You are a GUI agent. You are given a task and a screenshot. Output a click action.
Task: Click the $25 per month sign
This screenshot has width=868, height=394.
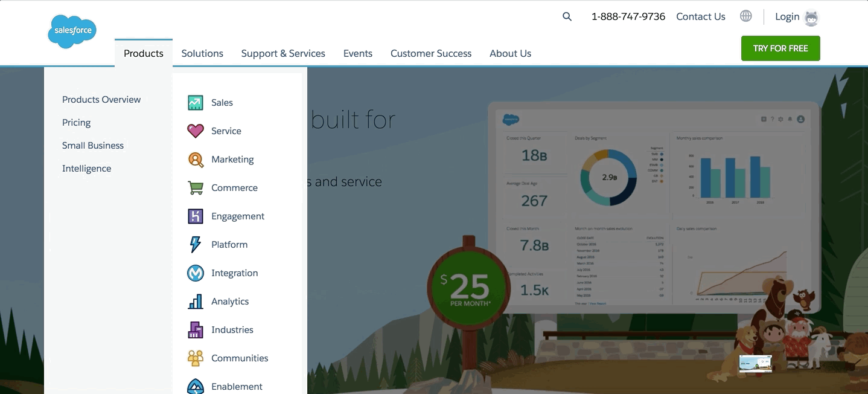pyautogui.click(x=469, y=288)
